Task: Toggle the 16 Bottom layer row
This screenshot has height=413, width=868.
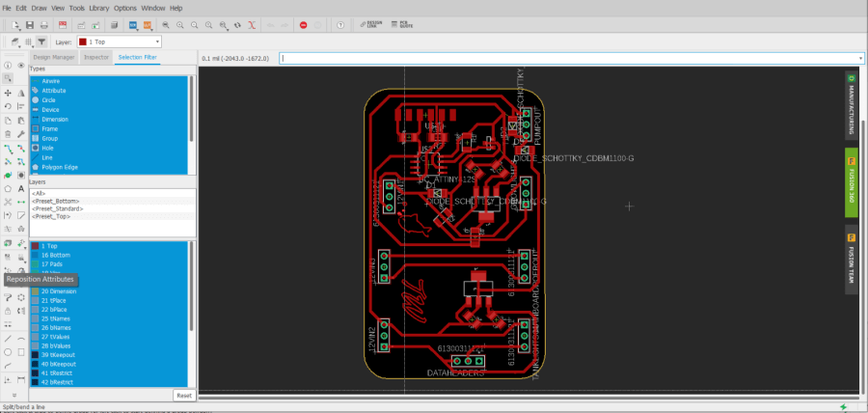Action: tap(108, 255)
